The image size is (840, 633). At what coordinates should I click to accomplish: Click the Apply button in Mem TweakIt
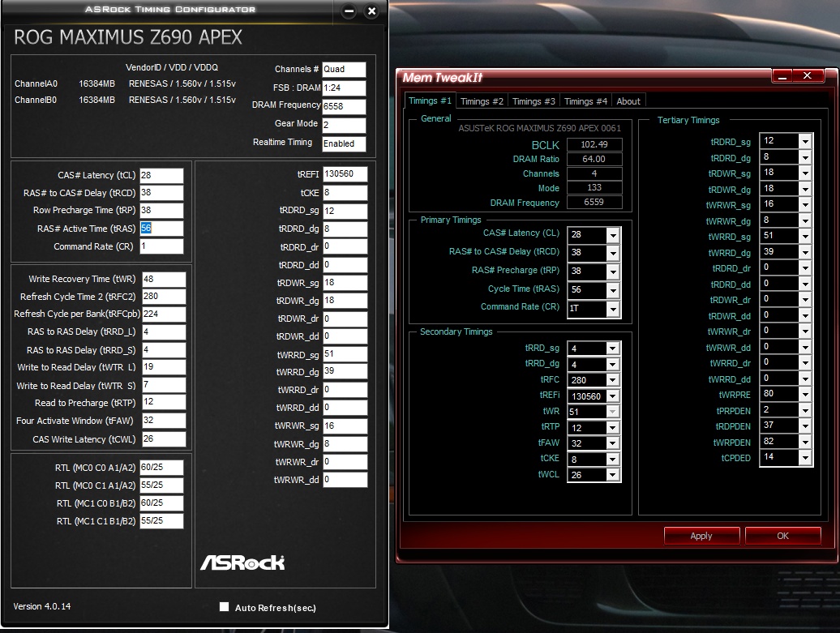[x=701, y=536]
